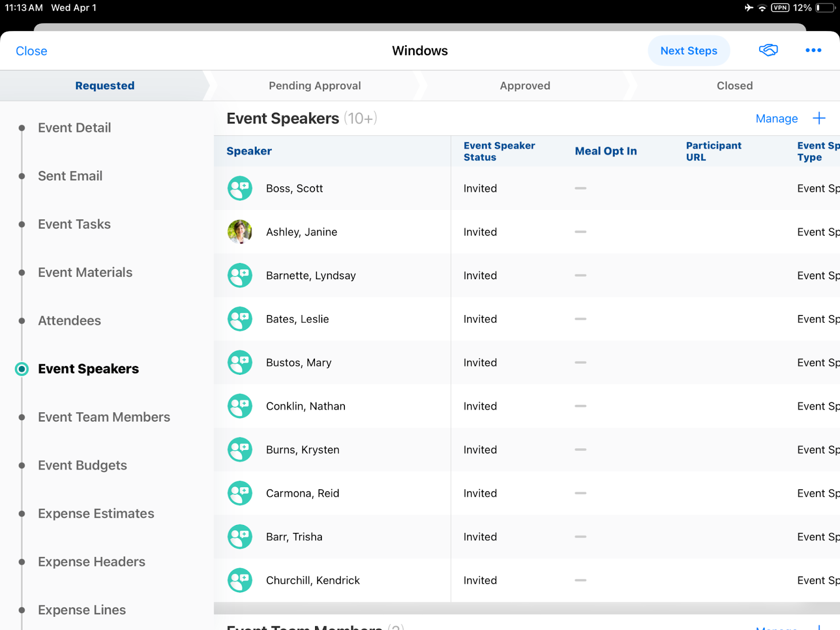The height and width of the screenshot is (630, 840).
Task: Tap Kendrick Churchill's speaker icon
Action: tap(240, 581)
